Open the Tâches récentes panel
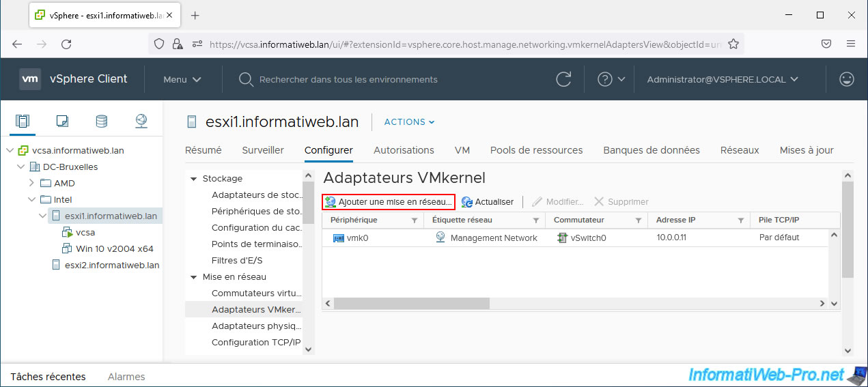 tap(48, 376)
